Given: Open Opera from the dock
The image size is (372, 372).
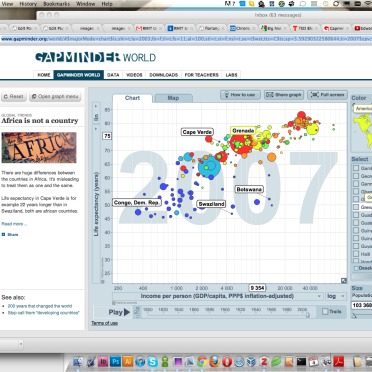Looking at the screenshot, I should (x=227, y=362).
